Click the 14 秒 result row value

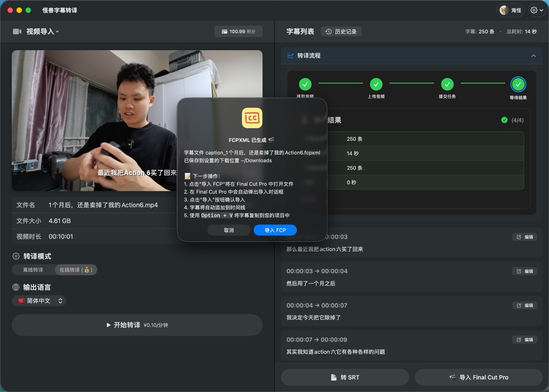point(353,154)
